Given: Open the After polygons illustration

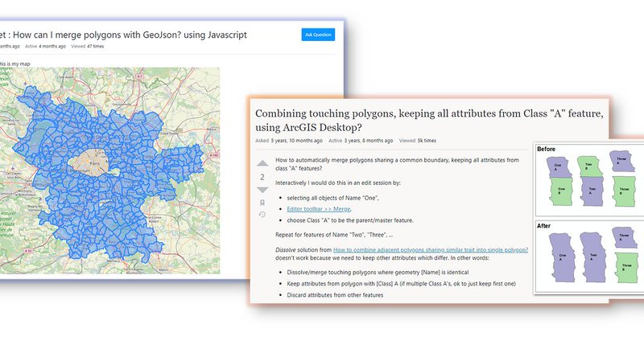Looking at the screenshot, I should [x=590, y=257].
